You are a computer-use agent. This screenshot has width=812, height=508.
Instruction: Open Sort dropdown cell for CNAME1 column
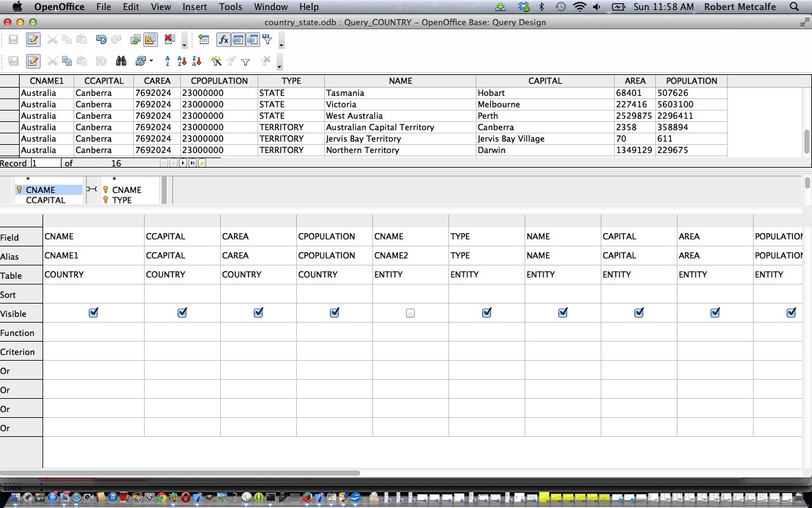[93, 294]
